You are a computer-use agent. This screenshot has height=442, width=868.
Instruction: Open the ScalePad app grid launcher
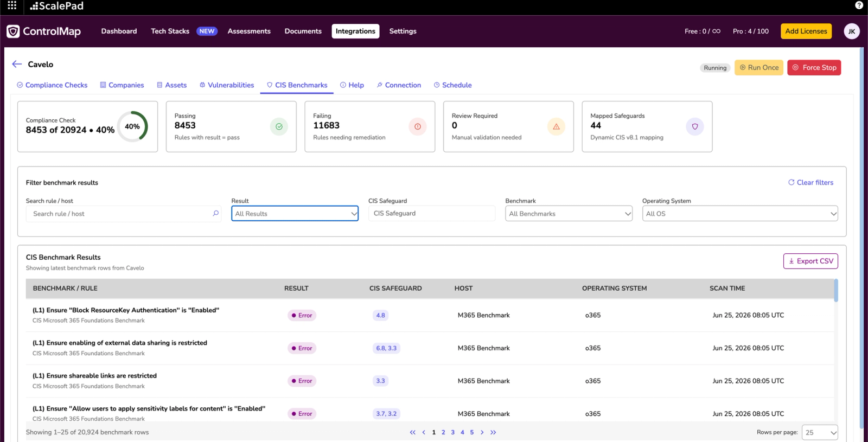coord(12,5)
